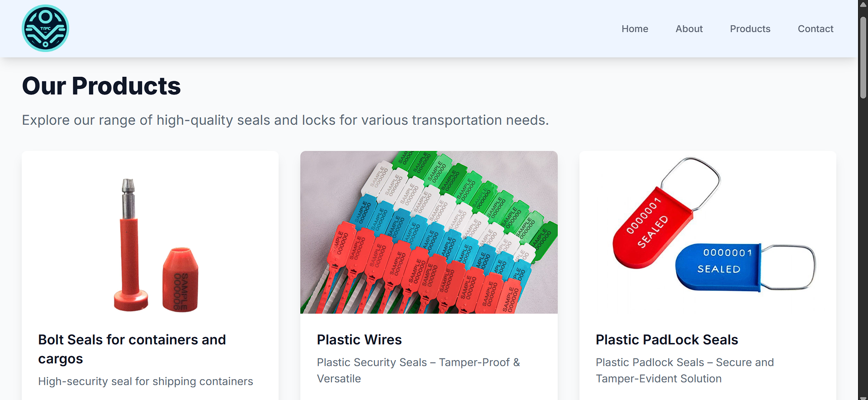The width and height of the screenshot is (868, 400).
Task: Click the Explore our range subtitle text
Action: (285, 120)
